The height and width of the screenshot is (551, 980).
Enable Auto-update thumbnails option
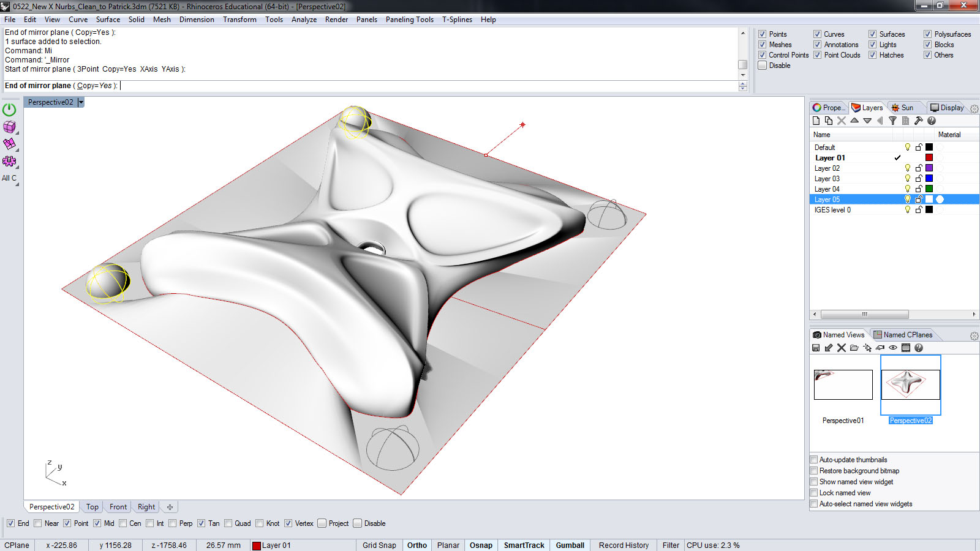tap(814, 460)
